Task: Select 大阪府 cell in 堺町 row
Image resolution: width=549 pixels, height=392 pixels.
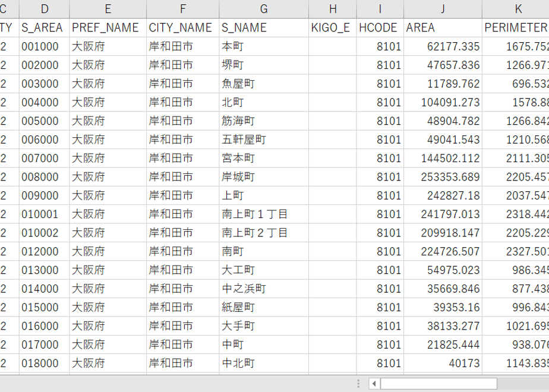Action: [x=108, y=65]
